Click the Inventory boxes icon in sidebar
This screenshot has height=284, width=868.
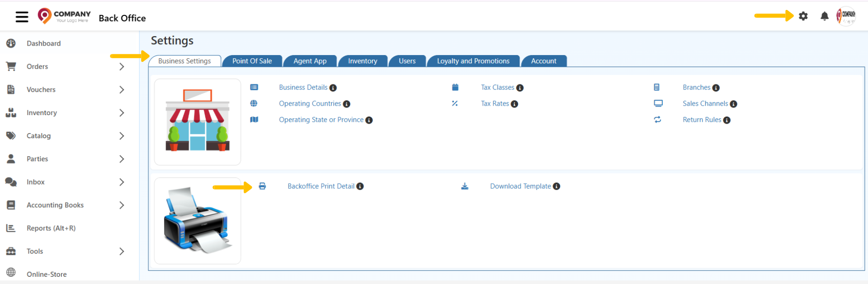11,112
